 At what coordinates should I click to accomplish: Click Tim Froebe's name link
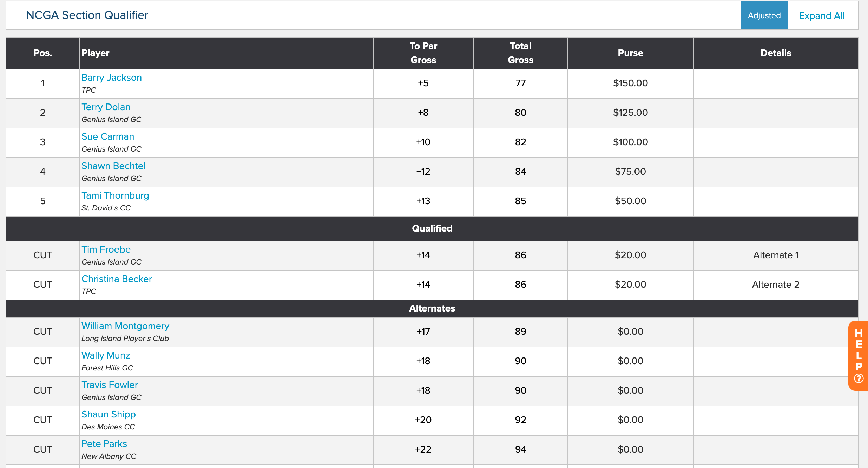coord(106,249)
